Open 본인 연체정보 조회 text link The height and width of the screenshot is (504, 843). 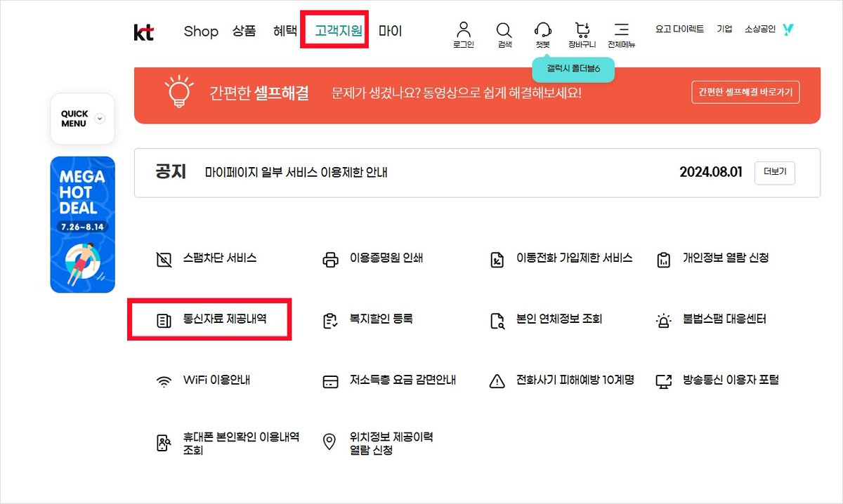point(559,319)
